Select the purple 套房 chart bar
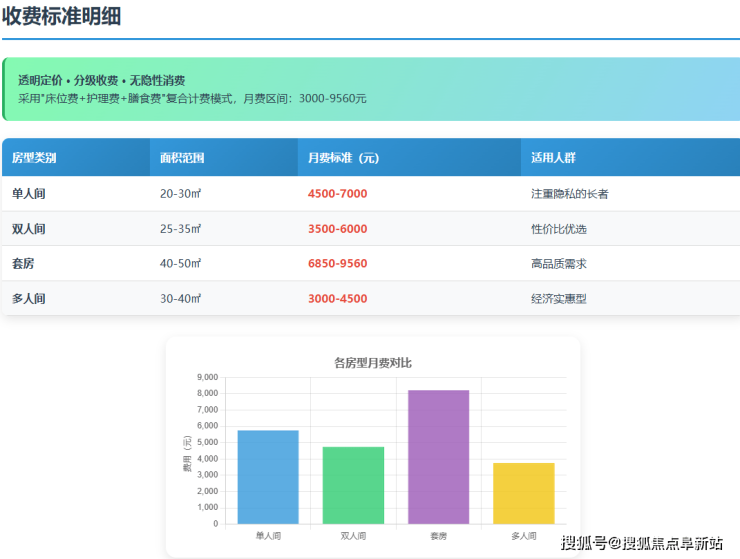Screen dimensions: 740x559 click(x=438, y=457)
